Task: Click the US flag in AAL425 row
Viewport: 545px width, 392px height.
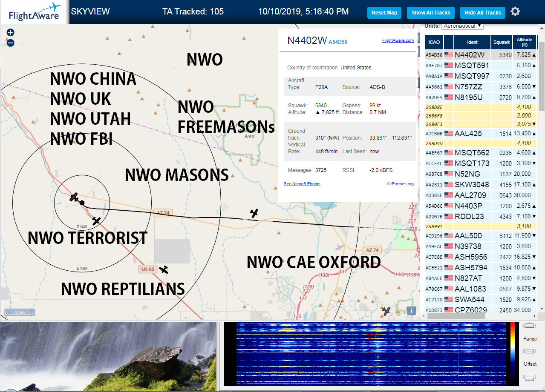Action: point(448,133)
